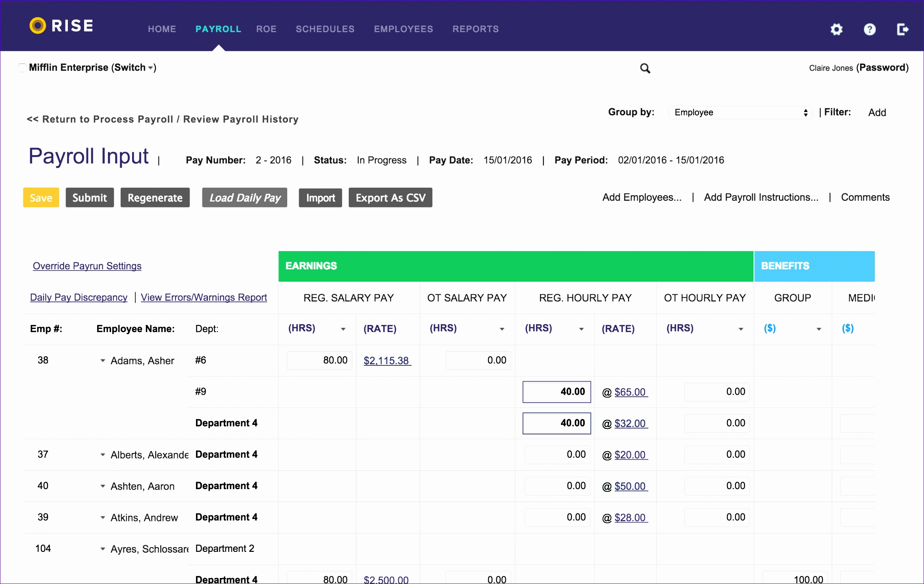Click the Export As CSV button
The width and height of the screenshot is (924, 584).
click(x=390, y=197)
